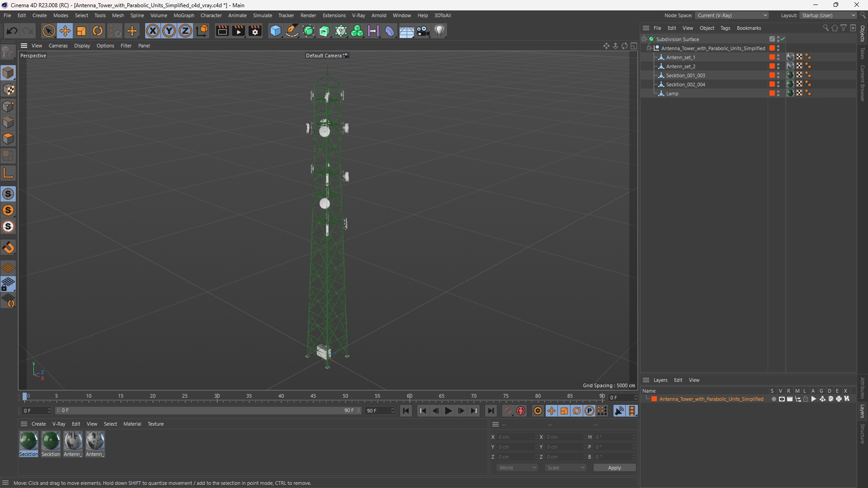Open the Simulate menu
The image size is (868, 488).
[x=262, y=15]
